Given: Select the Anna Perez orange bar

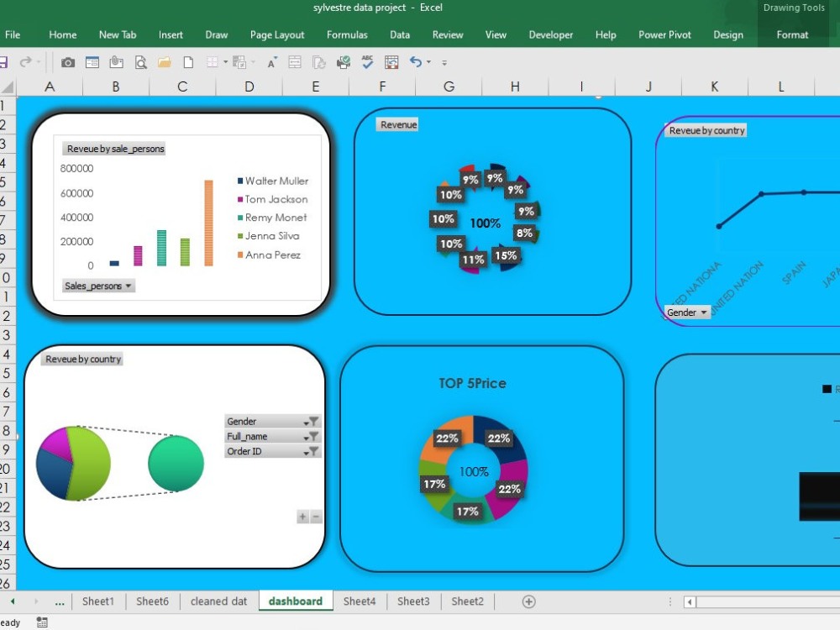Looking at the screenshot, I should [208, 223].
